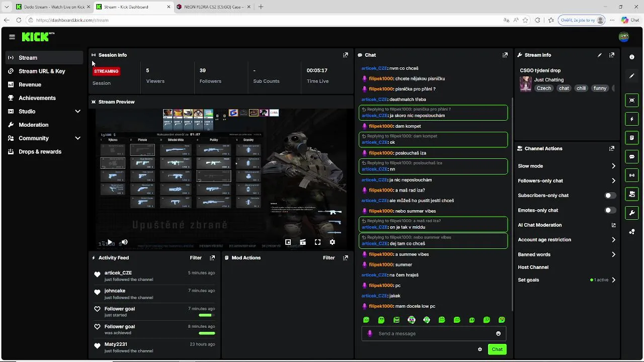Pop out the Session Info panel

(345, 55)
